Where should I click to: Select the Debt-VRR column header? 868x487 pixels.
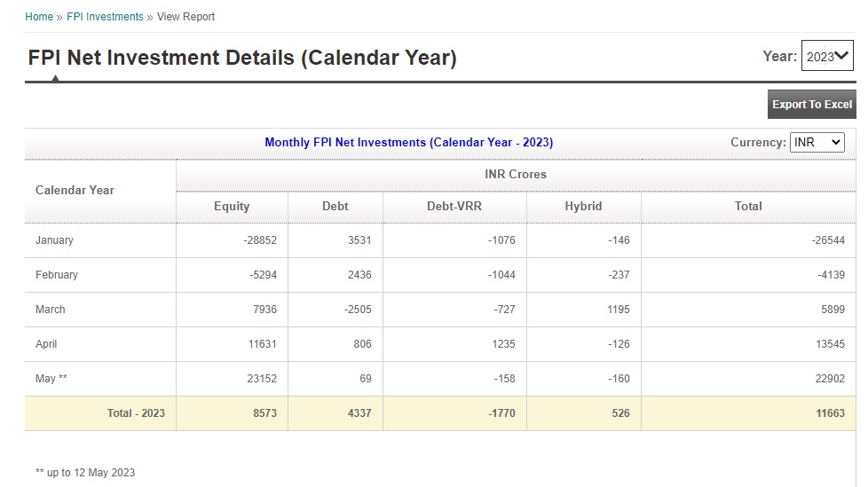pos(454,206)
